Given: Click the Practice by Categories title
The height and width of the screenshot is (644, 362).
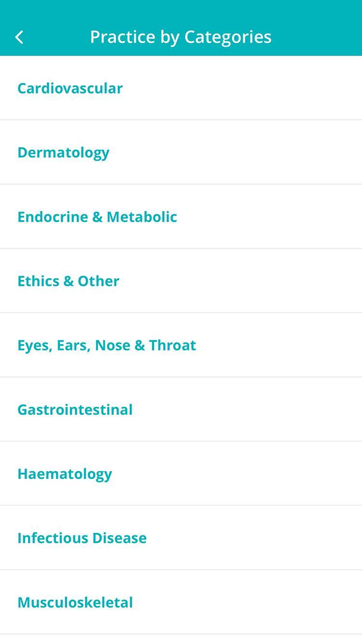Looking at the screenshot, I should (181, 37).
